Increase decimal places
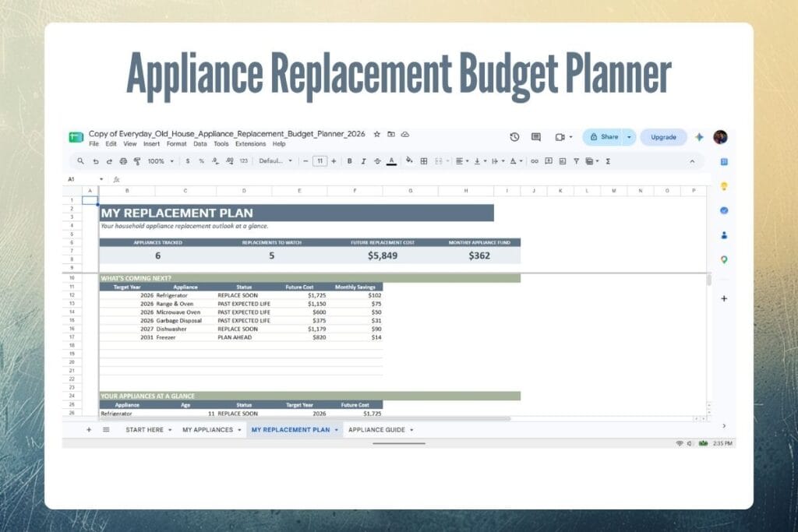Screen dimensions: 798x532 (230, 161)
